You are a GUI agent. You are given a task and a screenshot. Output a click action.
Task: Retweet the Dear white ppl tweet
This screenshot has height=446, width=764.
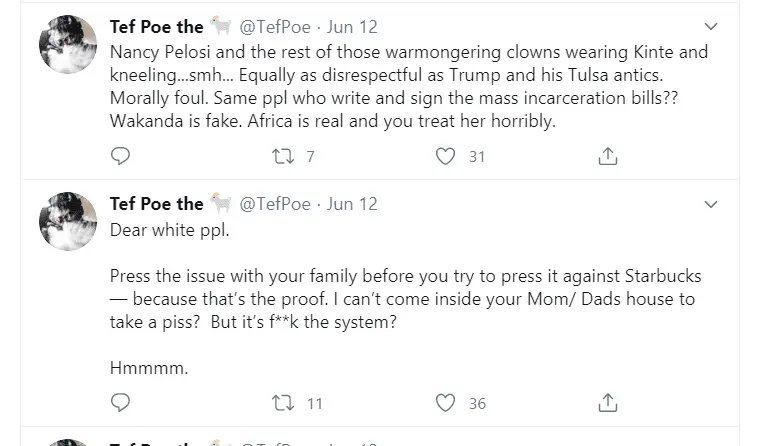283,403
